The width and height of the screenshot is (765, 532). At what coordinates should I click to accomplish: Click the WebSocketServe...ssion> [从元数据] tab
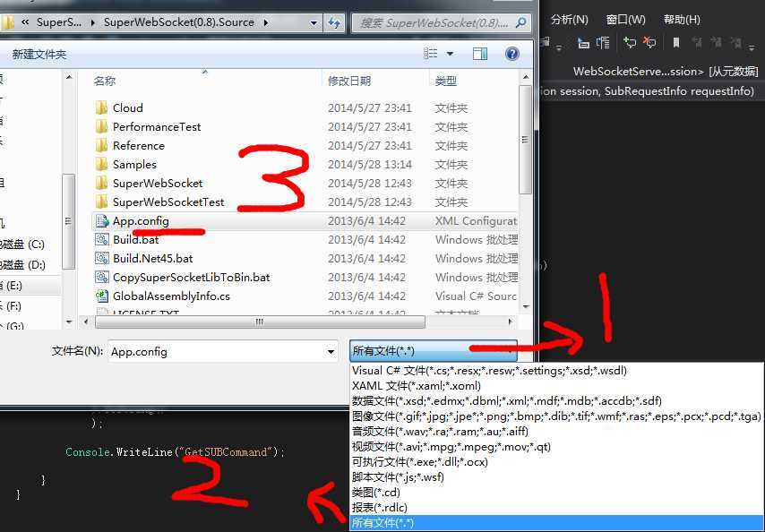click(665, 71)
